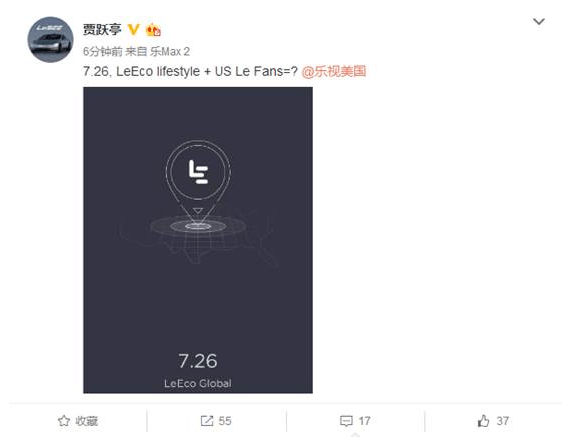This screenshot has width=562, height=443.
Task: Click the LeEco logo in the image
Action: pos(198,172)
